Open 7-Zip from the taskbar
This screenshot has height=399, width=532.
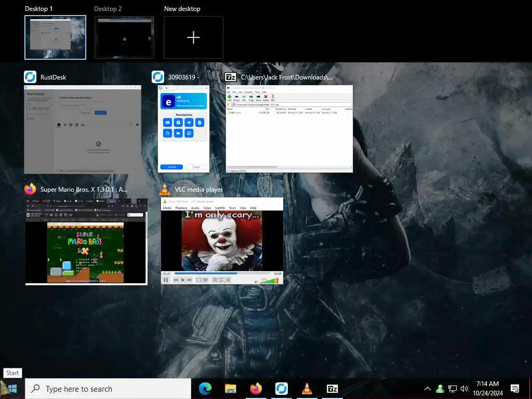[332, 389]
